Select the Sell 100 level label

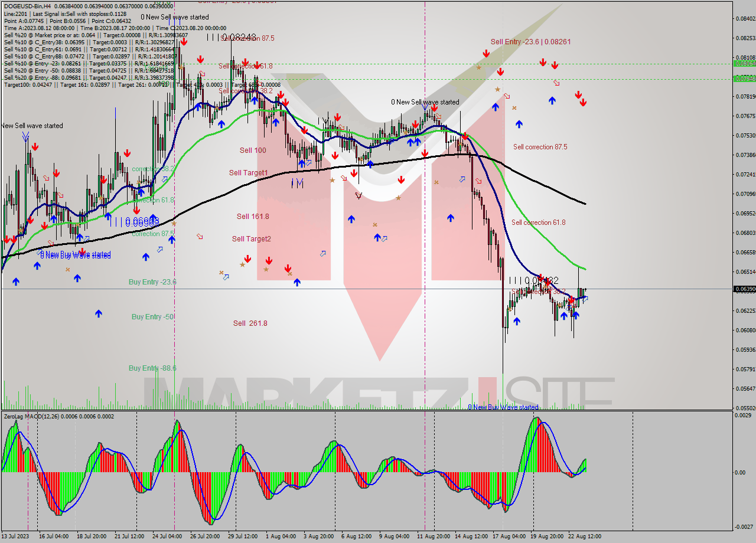253,151
